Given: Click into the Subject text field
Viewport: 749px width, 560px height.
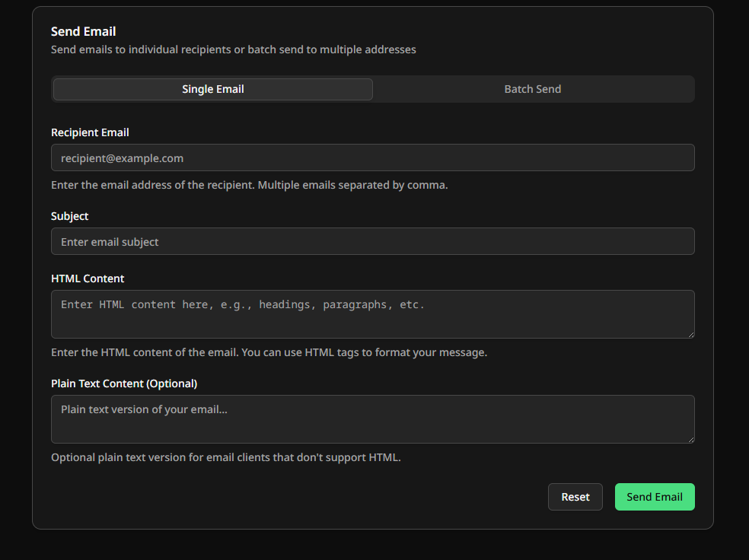Looking at the screenshot, I should pyautogui.click(x=372, y=241).
